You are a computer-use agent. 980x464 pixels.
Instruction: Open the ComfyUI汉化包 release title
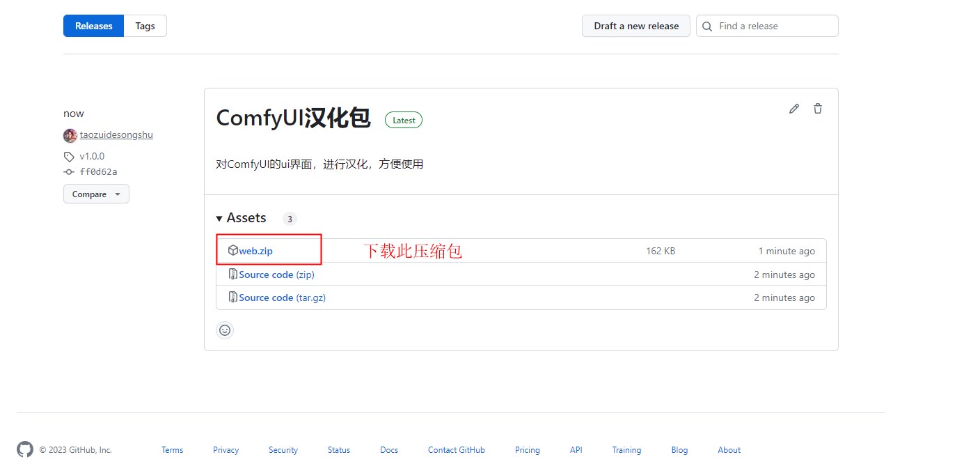click(x=293, y=118)
